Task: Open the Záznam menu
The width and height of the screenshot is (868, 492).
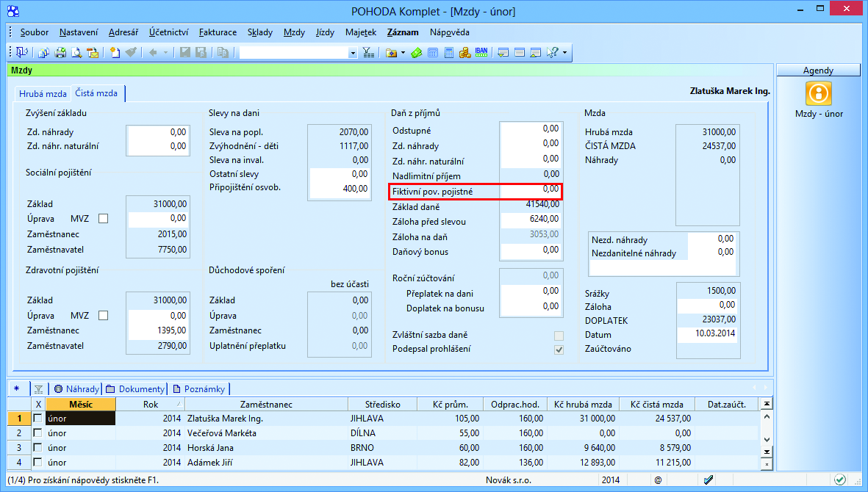Action: pos(403,32)
